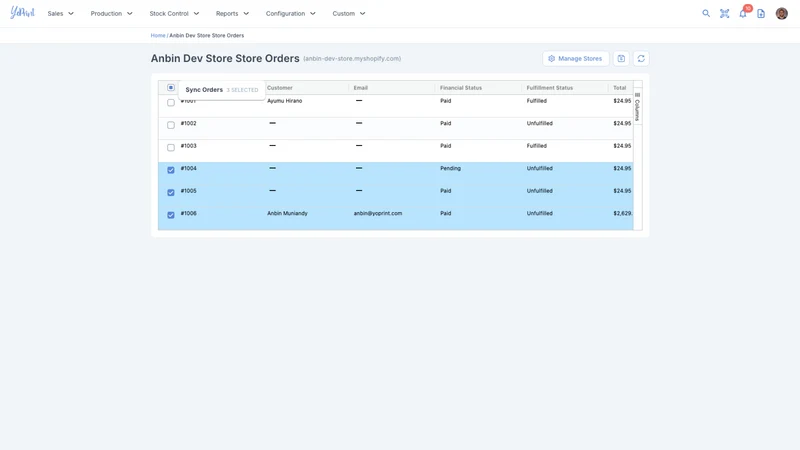Click order number #1003
800x450 pixels.
tap(188, 146)
